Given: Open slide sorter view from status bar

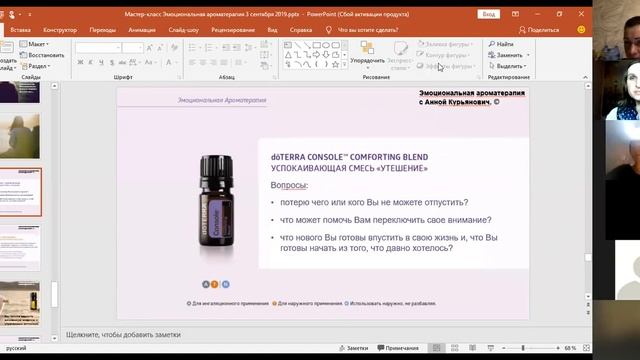Looking at the screenshot, I should click(x=454, y=348).
